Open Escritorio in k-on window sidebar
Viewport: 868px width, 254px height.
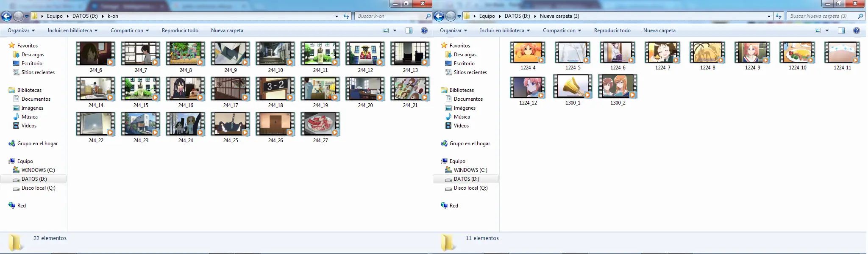pos(32,63)
